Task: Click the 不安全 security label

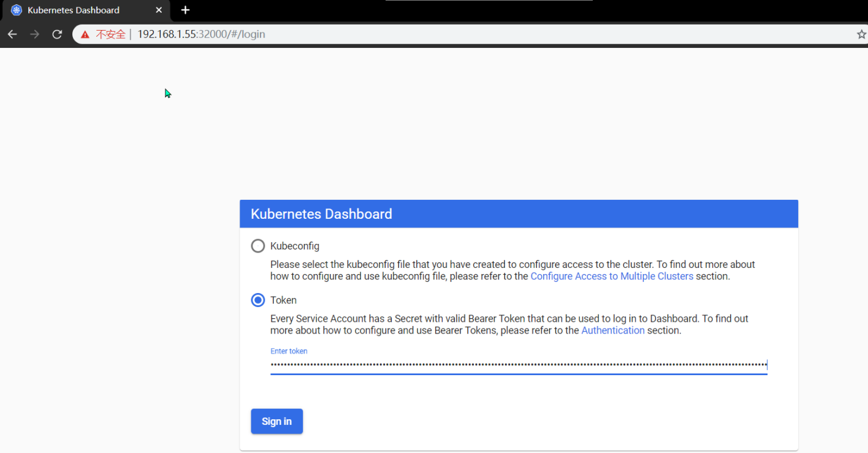Action: [110, 34]
